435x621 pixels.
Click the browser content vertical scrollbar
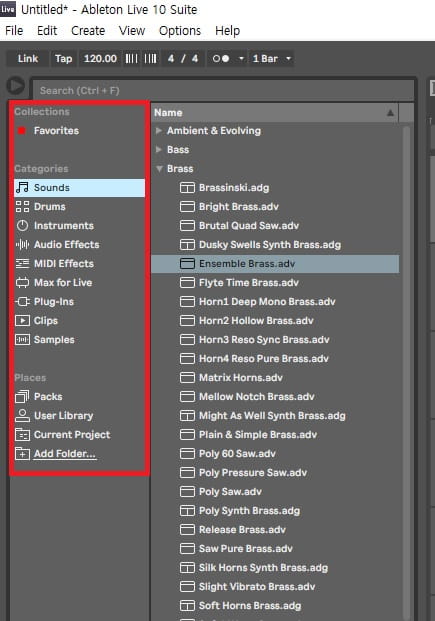[x=406, y=372]
